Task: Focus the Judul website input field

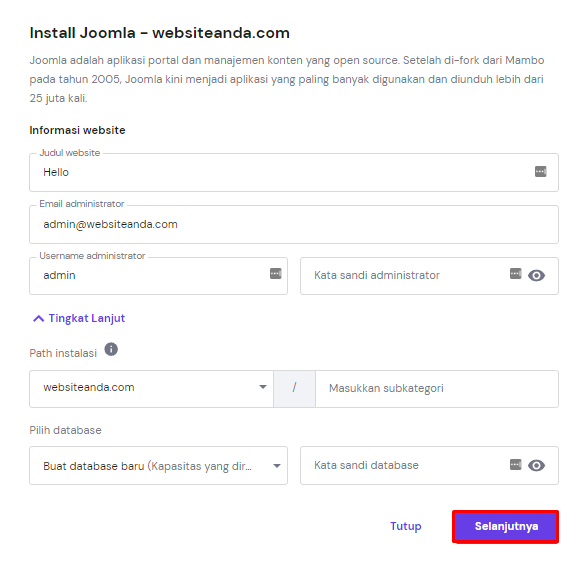Action: (x=294, y=172)
